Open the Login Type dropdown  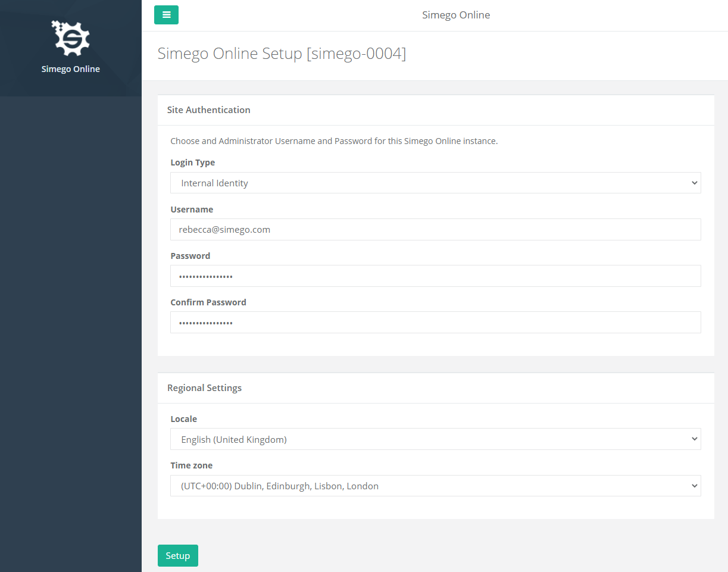435,183
